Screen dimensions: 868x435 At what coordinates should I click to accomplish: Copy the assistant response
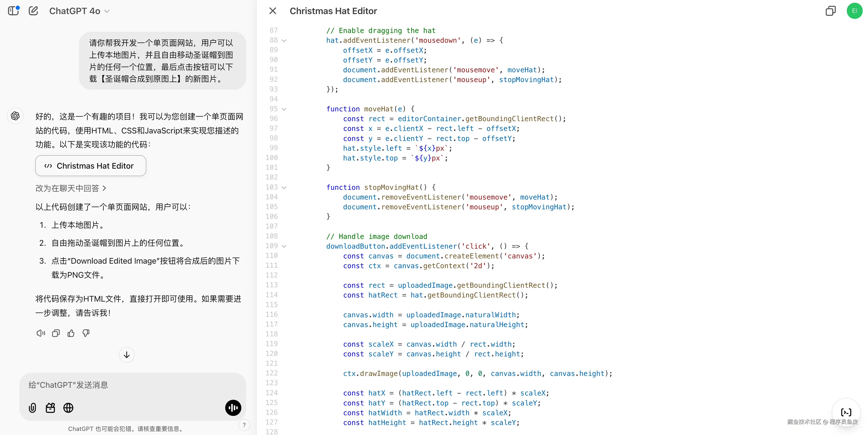56,333
